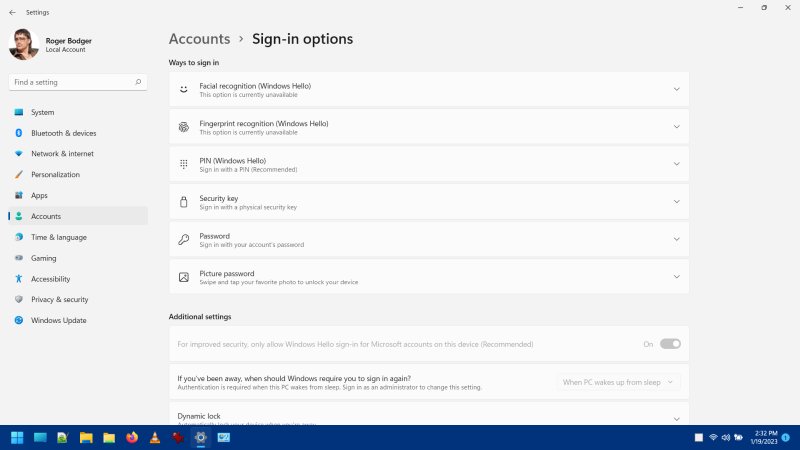Open the plain yellow folder taskbar icon
The height and width of the screenshot is (450, 800).
tap(109, 438)
